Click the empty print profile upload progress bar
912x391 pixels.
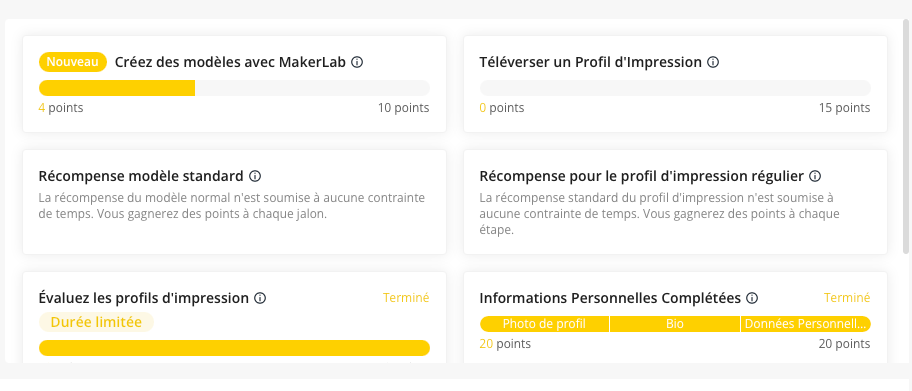[x=675, y=88]
